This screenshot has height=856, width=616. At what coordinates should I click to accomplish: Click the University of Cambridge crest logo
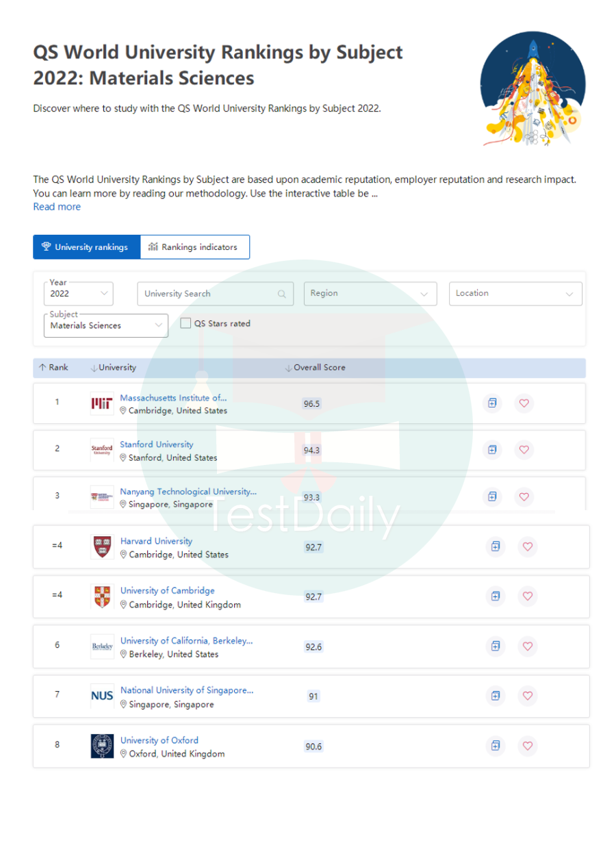click(x=102, y=596)
